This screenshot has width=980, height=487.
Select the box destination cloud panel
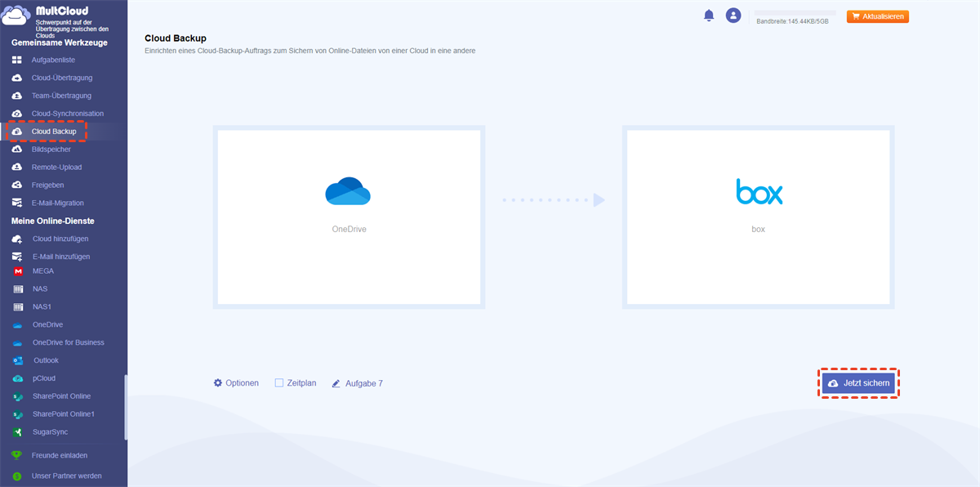point(759,217)
